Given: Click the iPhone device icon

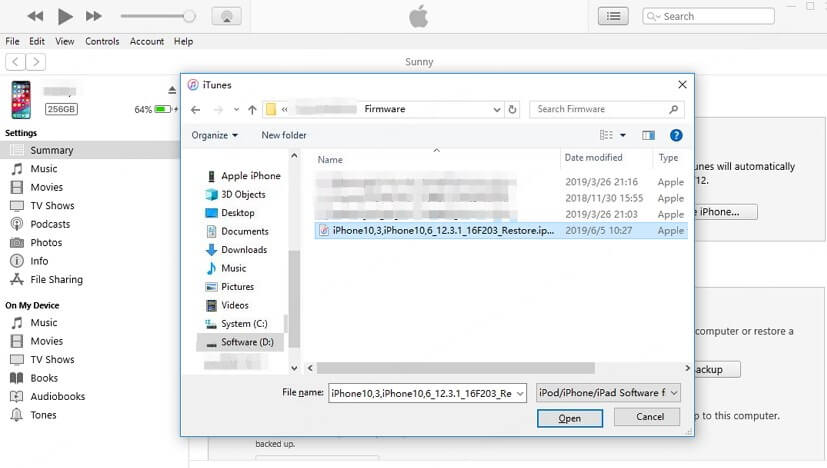Looking at the screenshot, I should point(20,100).
